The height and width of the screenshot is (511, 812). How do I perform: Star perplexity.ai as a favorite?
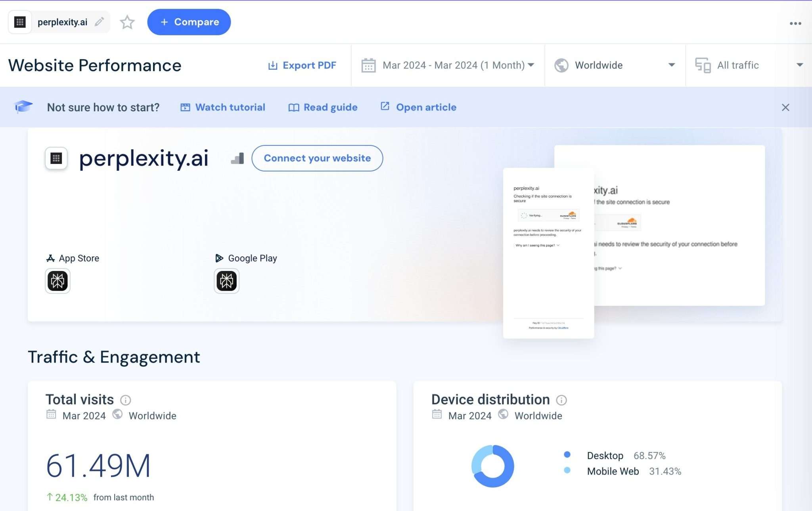point(127,22)
